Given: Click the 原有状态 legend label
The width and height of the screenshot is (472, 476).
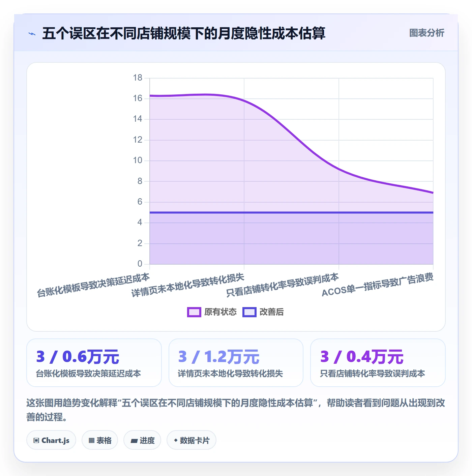Looking at the screenshot, I should click(x=220, y=312).
